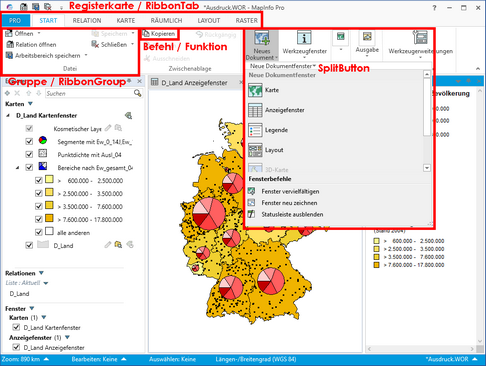Uncheck D_Land Kartenfenster under Fenster
Screen dimensions: 486x366
[16, 327]
